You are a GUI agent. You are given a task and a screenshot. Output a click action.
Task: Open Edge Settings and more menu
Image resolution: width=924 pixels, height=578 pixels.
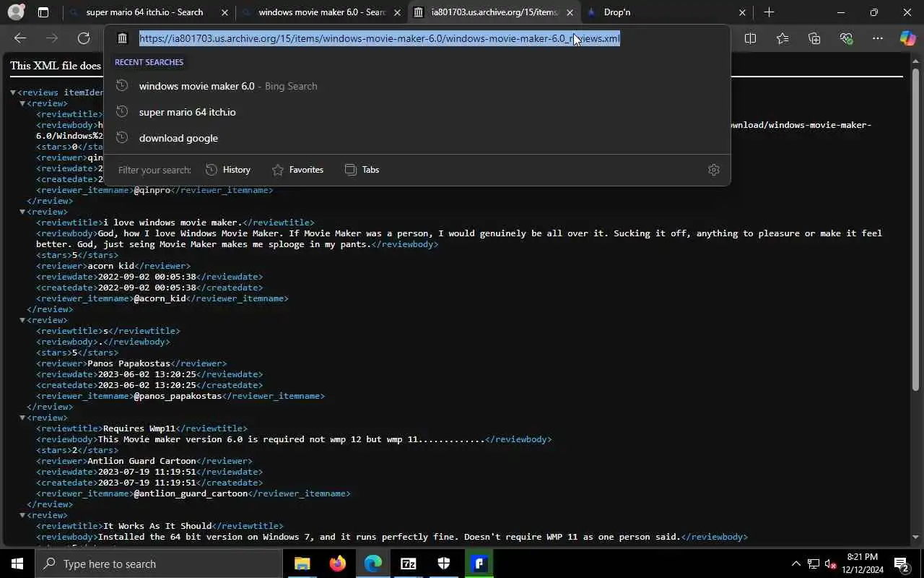878,38
